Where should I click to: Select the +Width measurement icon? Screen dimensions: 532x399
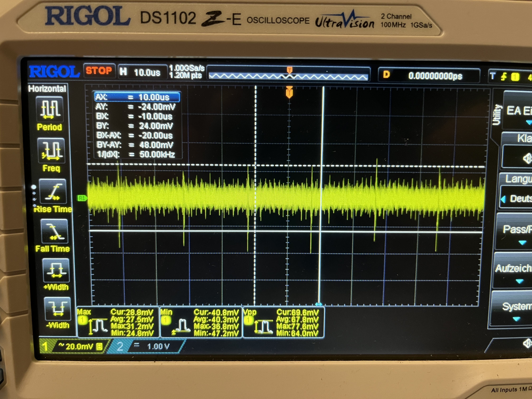[x=56, y=270]
